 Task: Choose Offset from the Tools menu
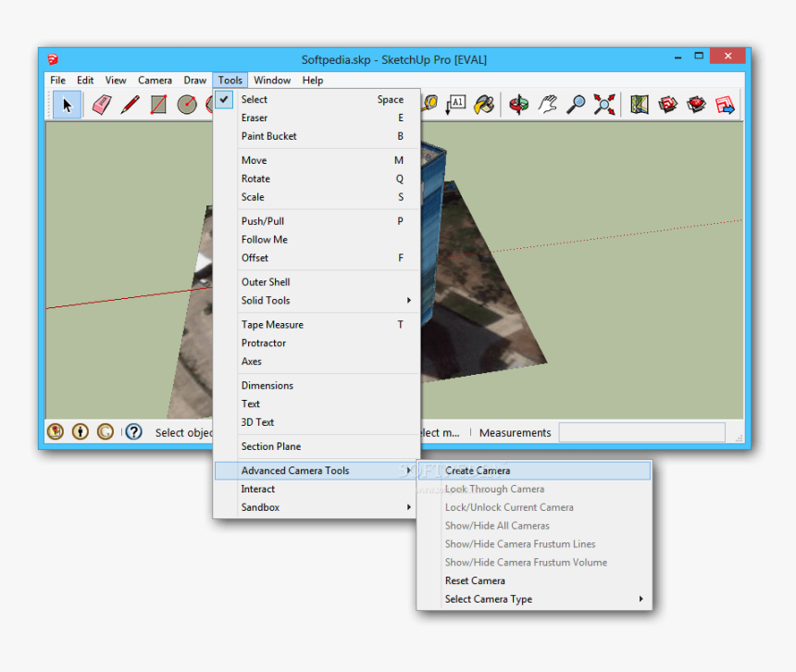317,258
